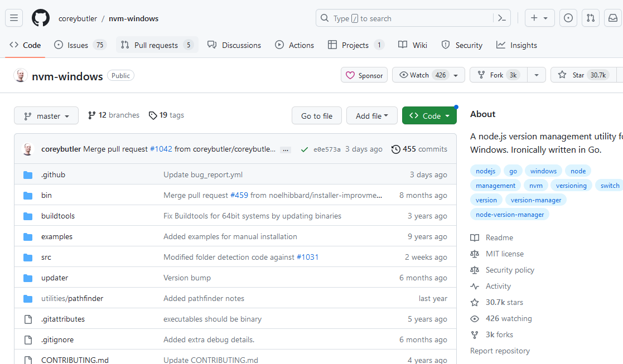Viewport: 623px width, 364px height.
Task: Click the Go to file button
Action: [x=317, y=116]
